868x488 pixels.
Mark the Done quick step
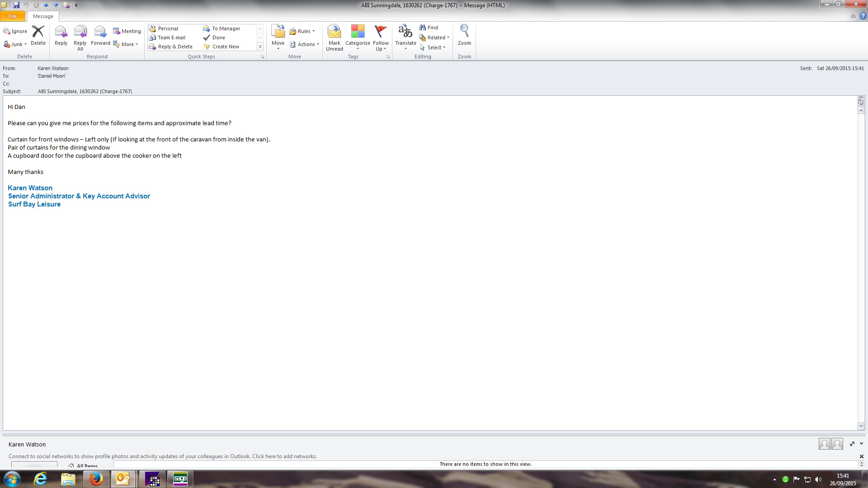point(218,38)
